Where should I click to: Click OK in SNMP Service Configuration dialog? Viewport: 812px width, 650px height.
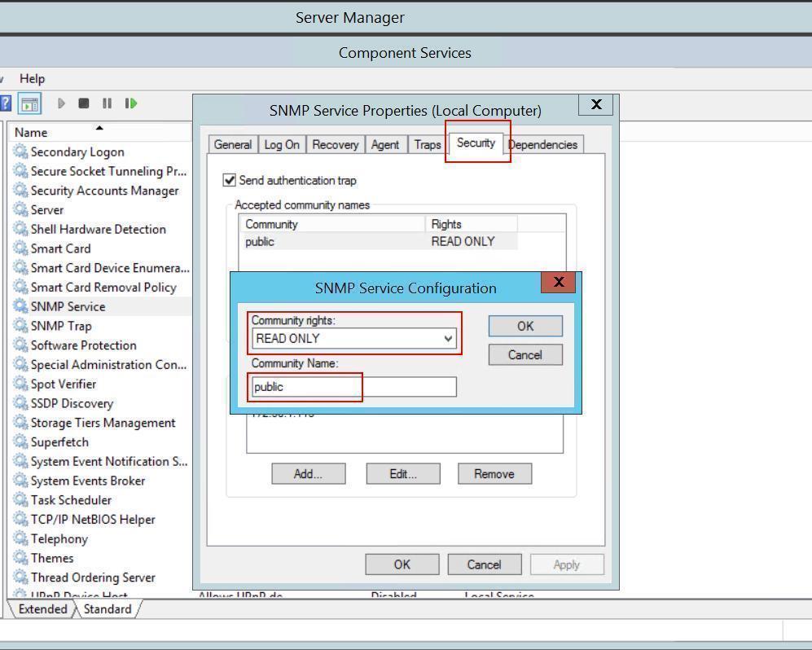click(x=525, y=327)
